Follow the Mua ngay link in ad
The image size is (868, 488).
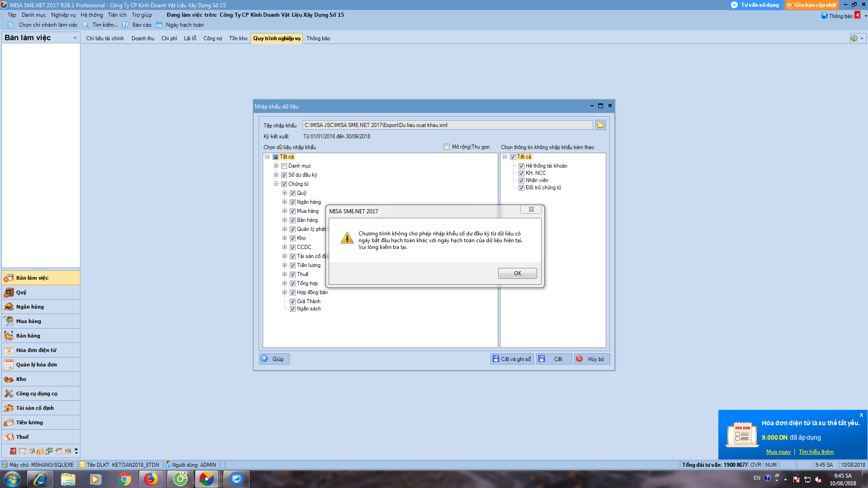778,452
